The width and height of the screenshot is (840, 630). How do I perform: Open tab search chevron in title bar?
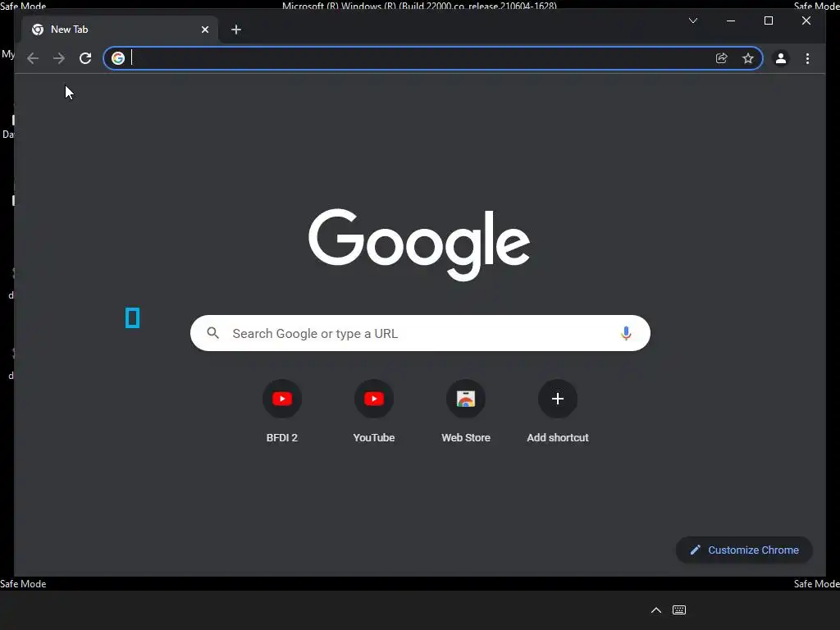pyautogui.click(x=693, y=21)
